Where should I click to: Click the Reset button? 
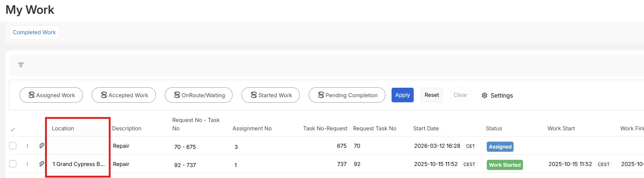coord(432,95)
